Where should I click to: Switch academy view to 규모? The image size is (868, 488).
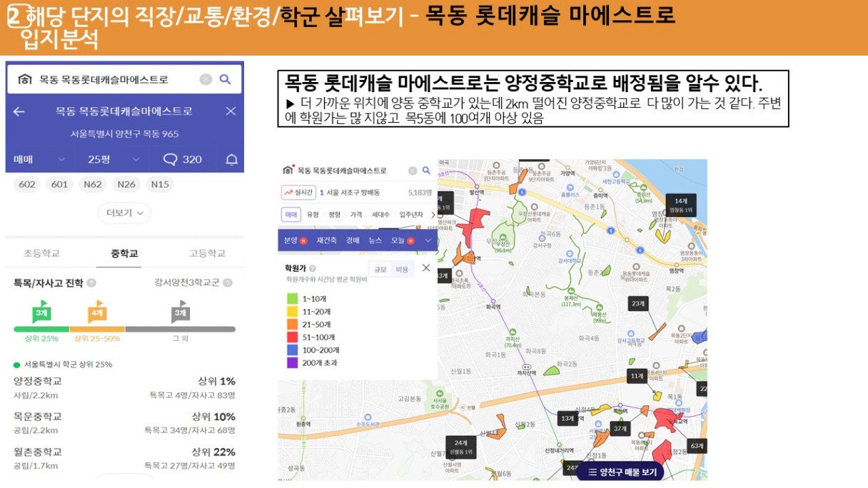tap(380, 269)
